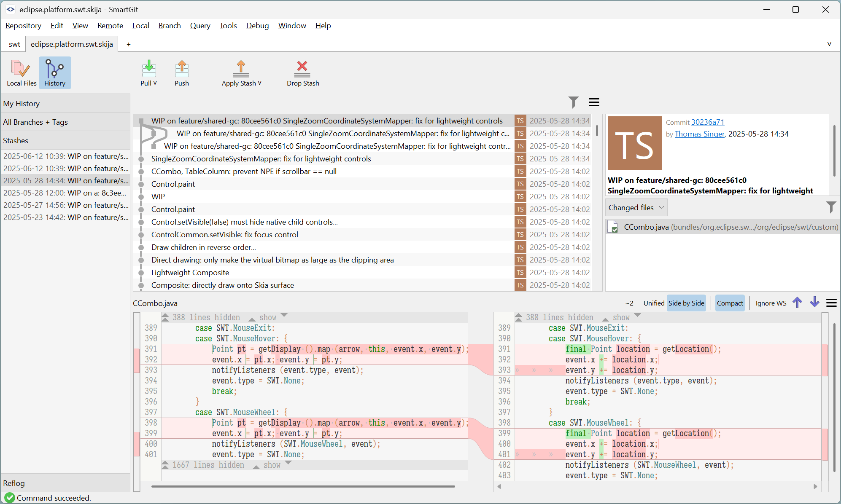The height and width of the screenshot is (504, 841).
Task: Push commits with the Push icon
Action: tap(182, 68)
